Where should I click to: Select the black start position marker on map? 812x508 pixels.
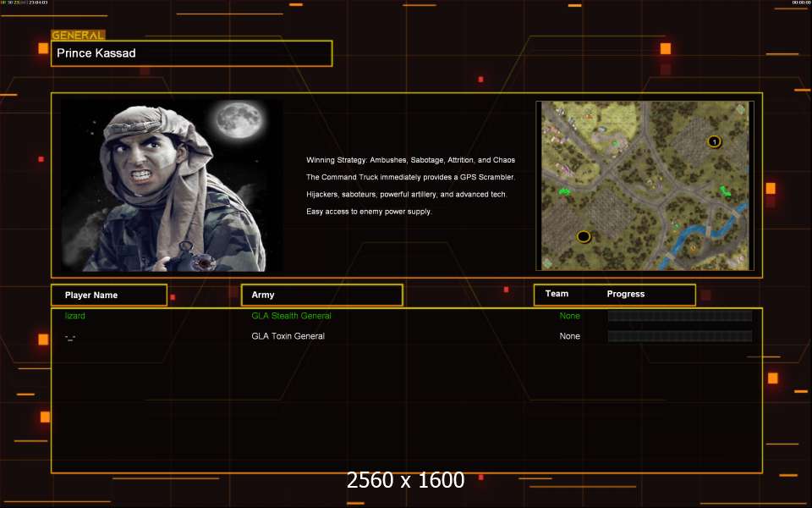(x=584, y=237)
